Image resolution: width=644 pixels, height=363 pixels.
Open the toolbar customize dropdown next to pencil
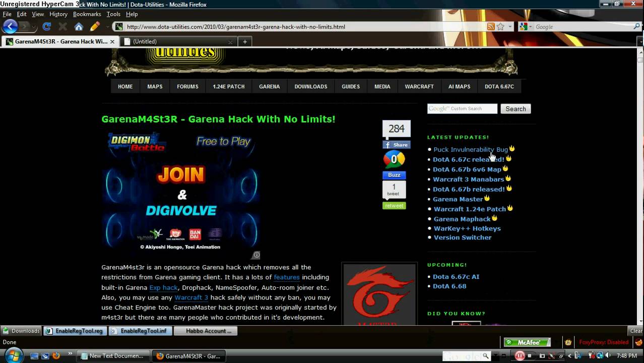point(107,27)
